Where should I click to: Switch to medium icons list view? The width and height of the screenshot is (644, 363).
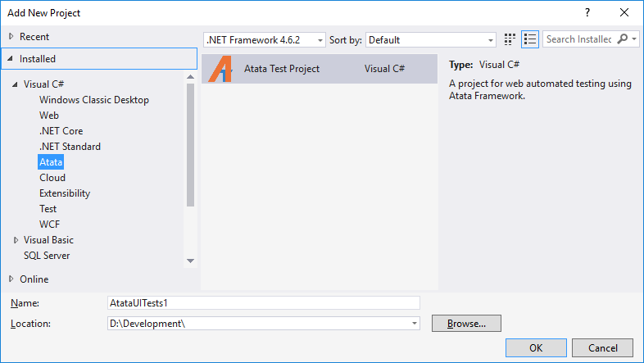pyautogui.click(x=530, y=39)
